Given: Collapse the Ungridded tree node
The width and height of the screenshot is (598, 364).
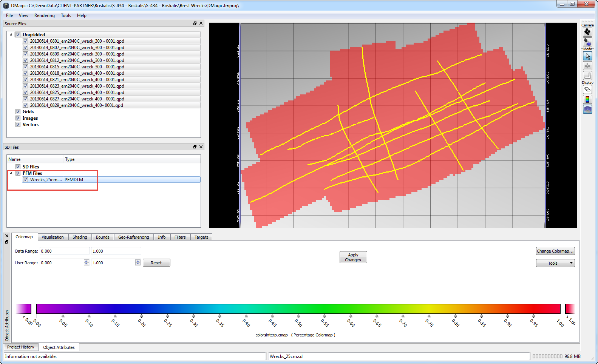Looking at the screenshot, I should click(11, 35).
